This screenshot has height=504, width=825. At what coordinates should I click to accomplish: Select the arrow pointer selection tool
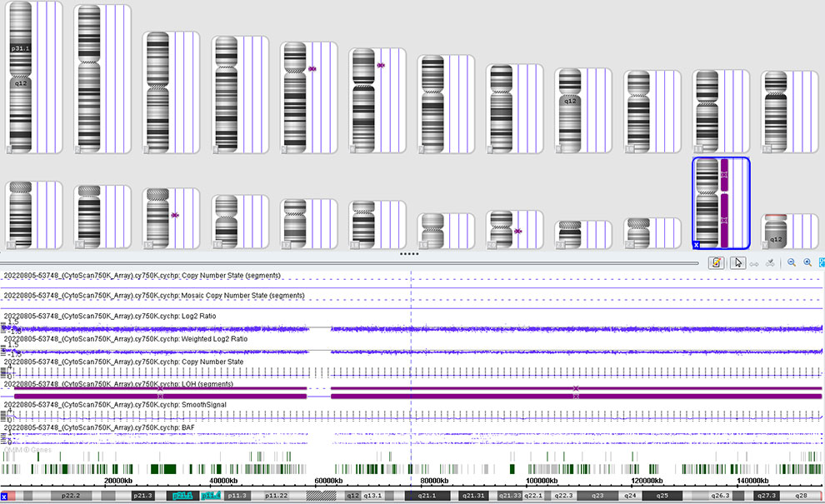737,262
